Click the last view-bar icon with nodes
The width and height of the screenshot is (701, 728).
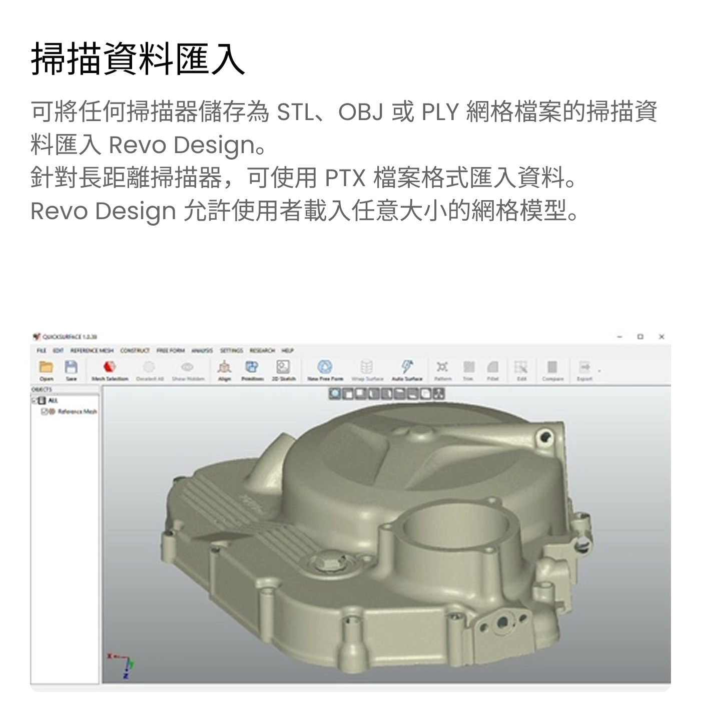[439, 394]
